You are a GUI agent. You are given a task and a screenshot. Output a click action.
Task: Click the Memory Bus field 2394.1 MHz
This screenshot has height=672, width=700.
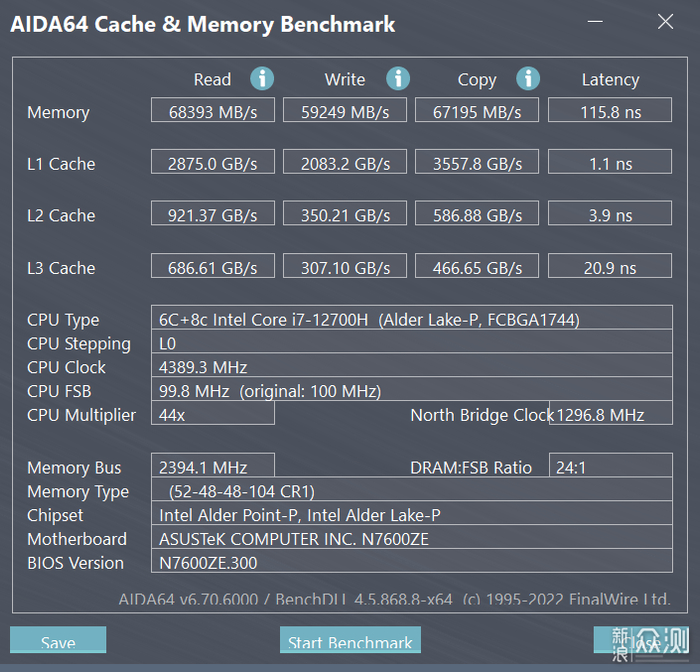[x=212, y=467]
